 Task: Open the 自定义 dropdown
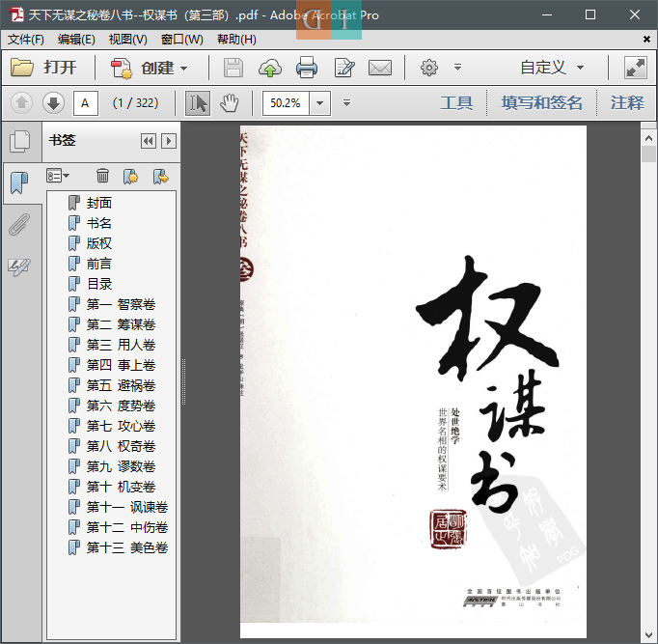point(552,68)
